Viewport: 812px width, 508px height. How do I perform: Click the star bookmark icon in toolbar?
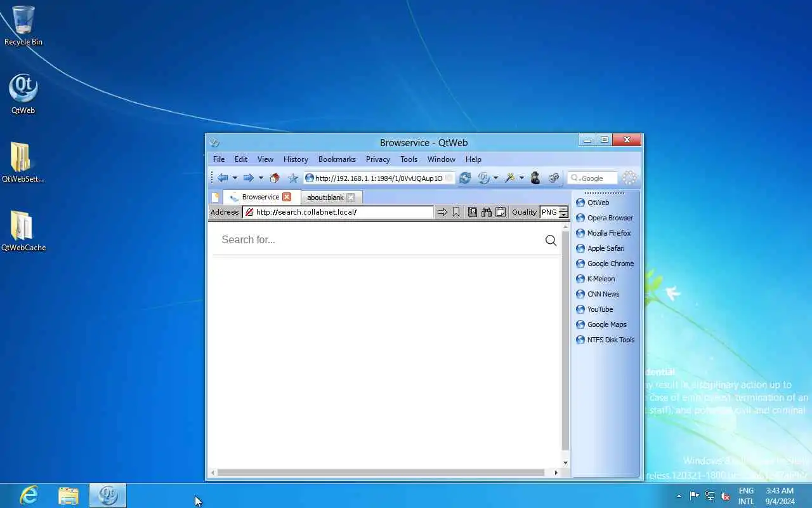(293, 178)
